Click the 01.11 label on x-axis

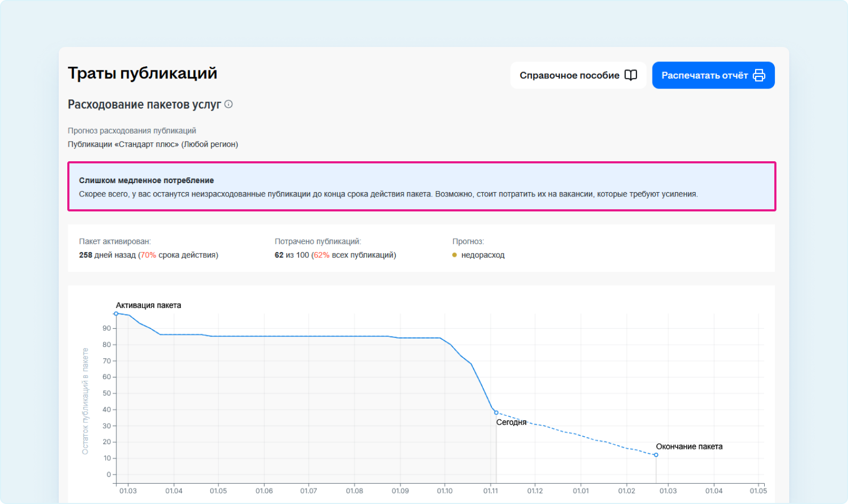point(490,491)
